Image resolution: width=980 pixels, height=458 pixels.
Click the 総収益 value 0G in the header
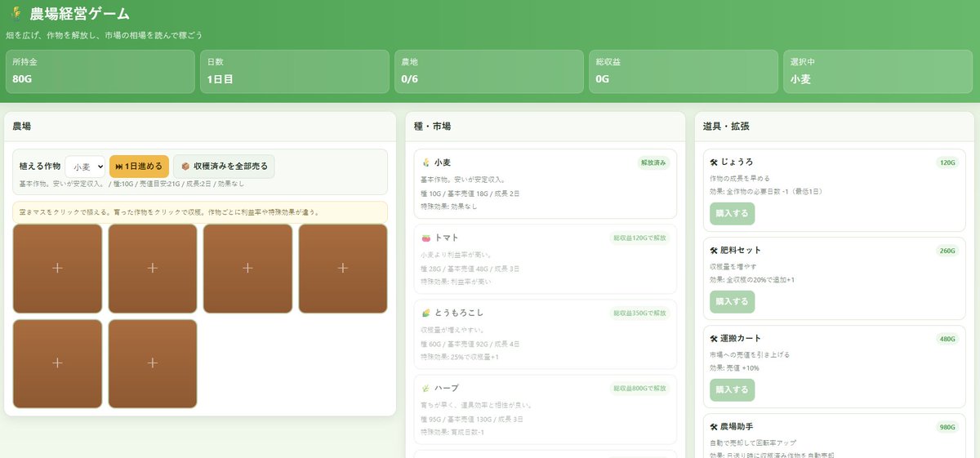[x=603, y=79]
